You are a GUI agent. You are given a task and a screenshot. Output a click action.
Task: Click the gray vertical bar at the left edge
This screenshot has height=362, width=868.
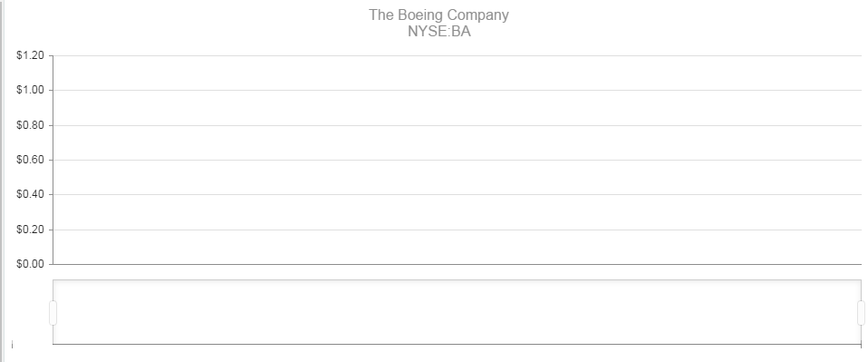click(x=2, y=181)
